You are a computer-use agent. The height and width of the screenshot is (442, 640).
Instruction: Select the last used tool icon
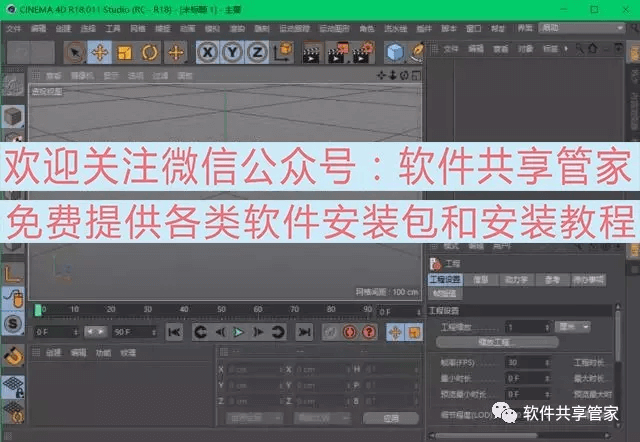[176, 52]
